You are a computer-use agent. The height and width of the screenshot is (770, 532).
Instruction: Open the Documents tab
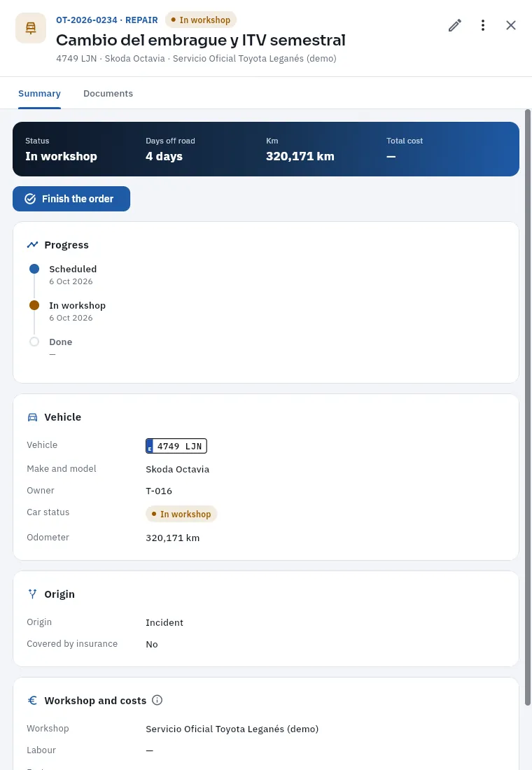(108, 93)
